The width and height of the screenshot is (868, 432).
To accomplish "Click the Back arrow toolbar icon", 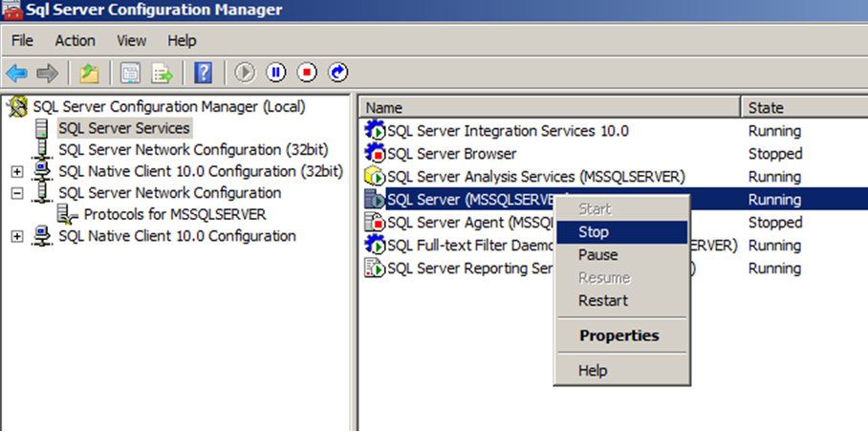I will [x=16, y=73].
